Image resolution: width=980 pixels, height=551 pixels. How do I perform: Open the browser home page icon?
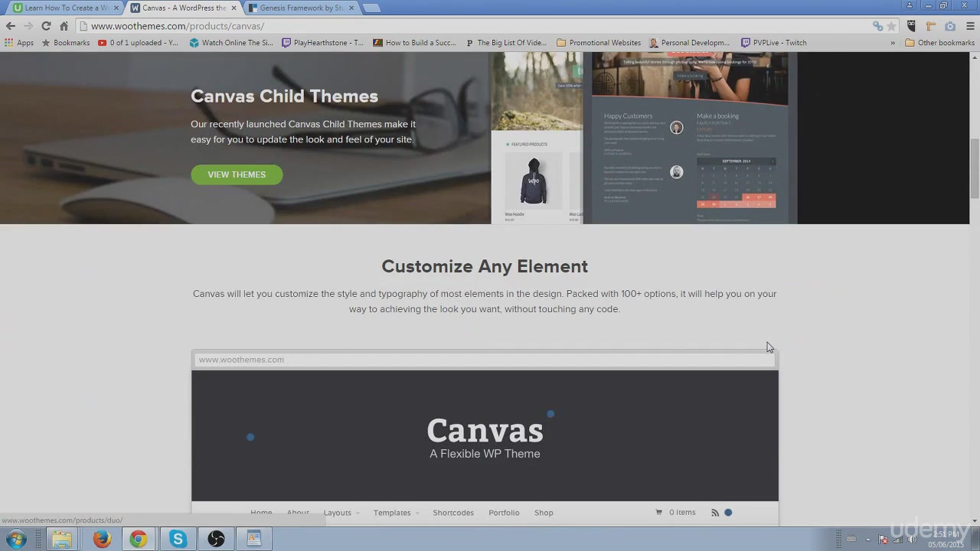point(64,26)
